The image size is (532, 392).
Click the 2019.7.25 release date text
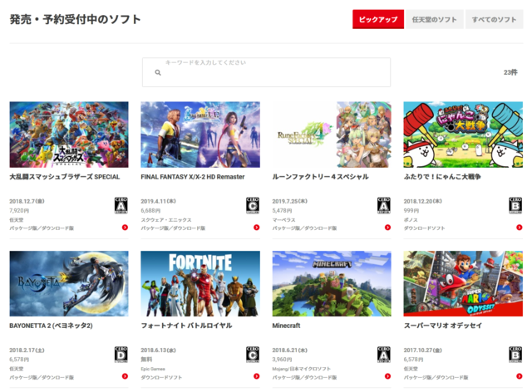290,201
